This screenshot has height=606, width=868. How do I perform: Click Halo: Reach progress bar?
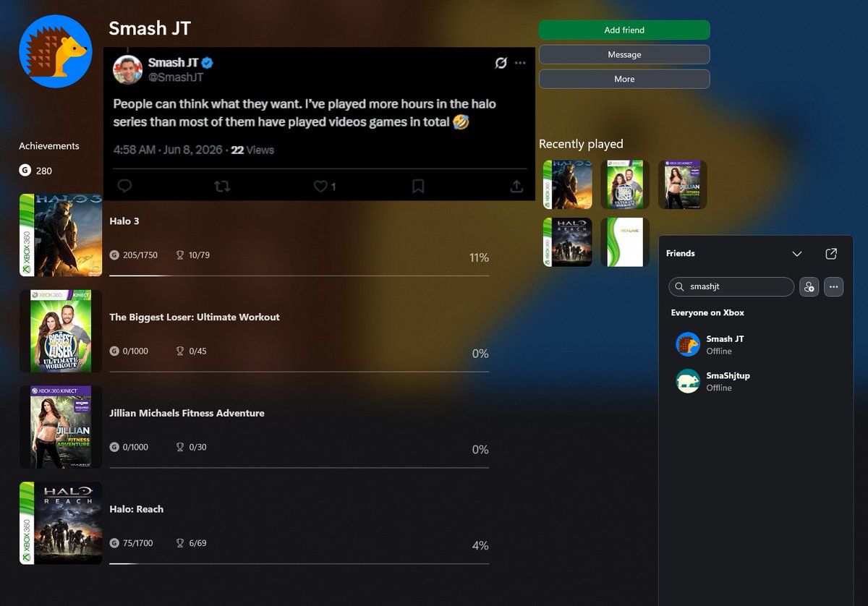coord(299,563)
